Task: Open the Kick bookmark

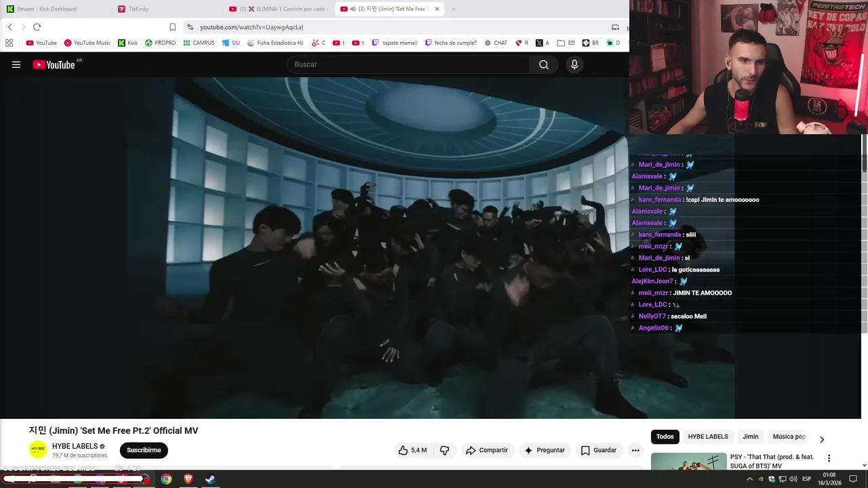Action: (x=127, y=43)
